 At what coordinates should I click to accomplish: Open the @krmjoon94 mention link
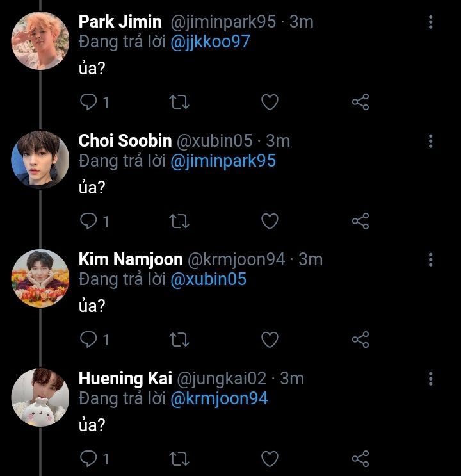(x=219, y=398)
